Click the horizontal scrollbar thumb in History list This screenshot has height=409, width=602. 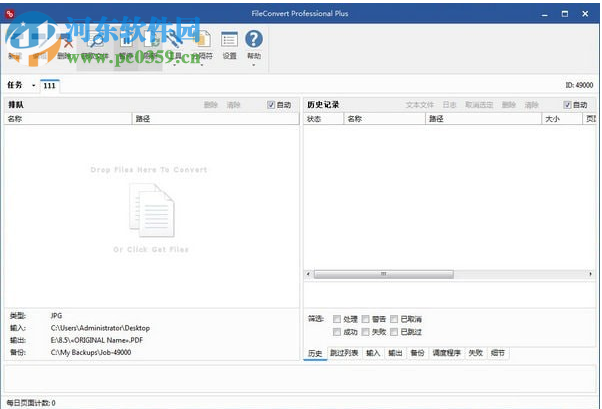(x=384, y=274)
